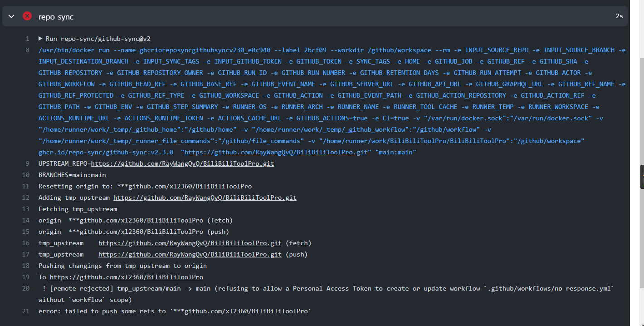Expand the 'Run repo-sync/github-sync@v2' disclosure triangle
644x326 pixels.
pyautogui.click(x=39, y=39)
